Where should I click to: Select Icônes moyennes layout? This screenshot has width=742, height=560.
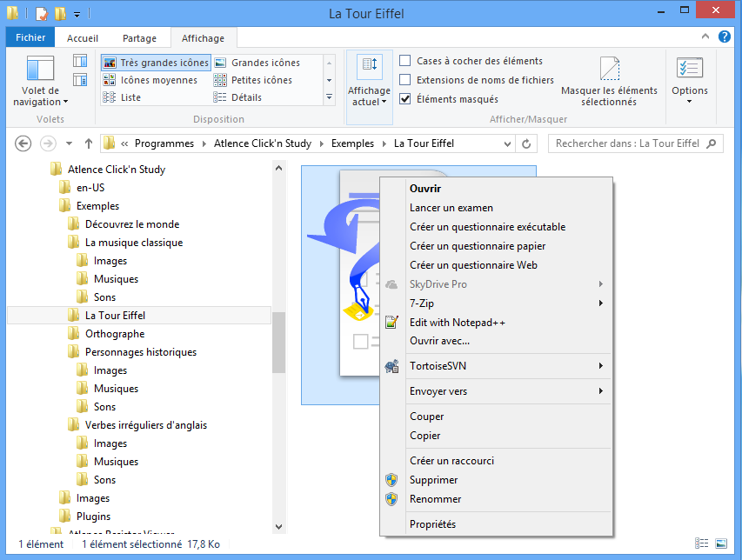150,80
